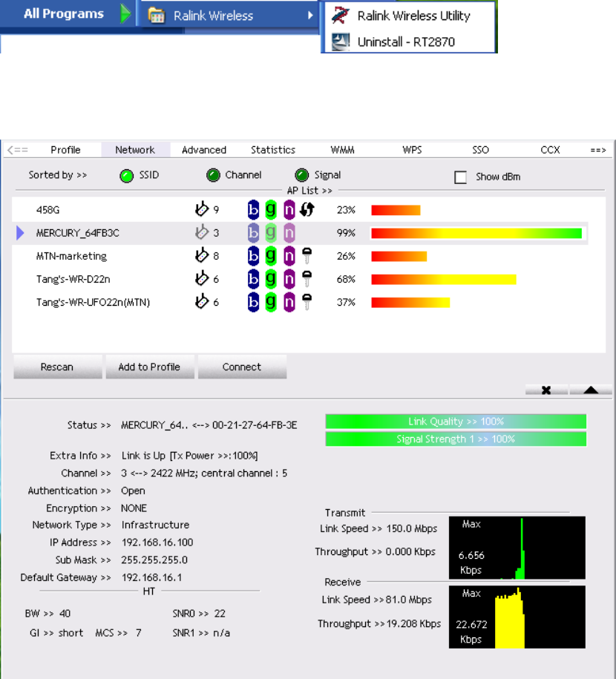The image size is (616, 679).
Task: Click the WPS arrows icon for 458G
Action: (307, 209)
